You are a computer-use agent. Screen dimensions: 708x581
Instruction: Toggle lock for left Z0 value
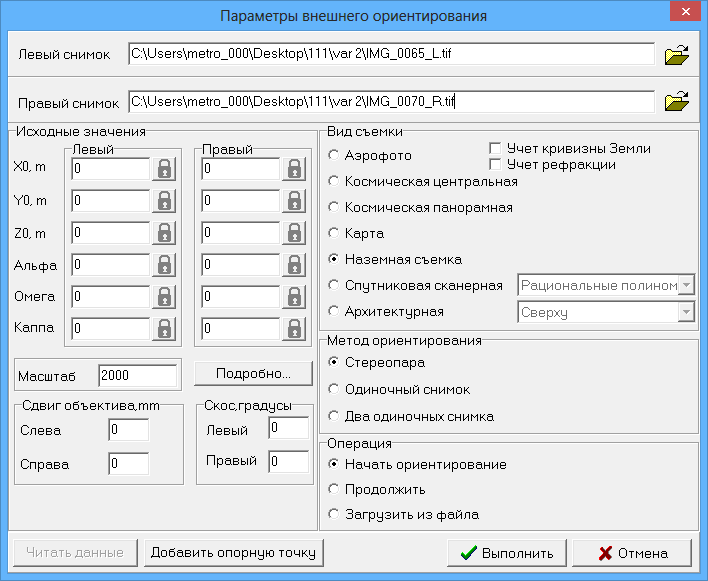[x=164, y=233]
